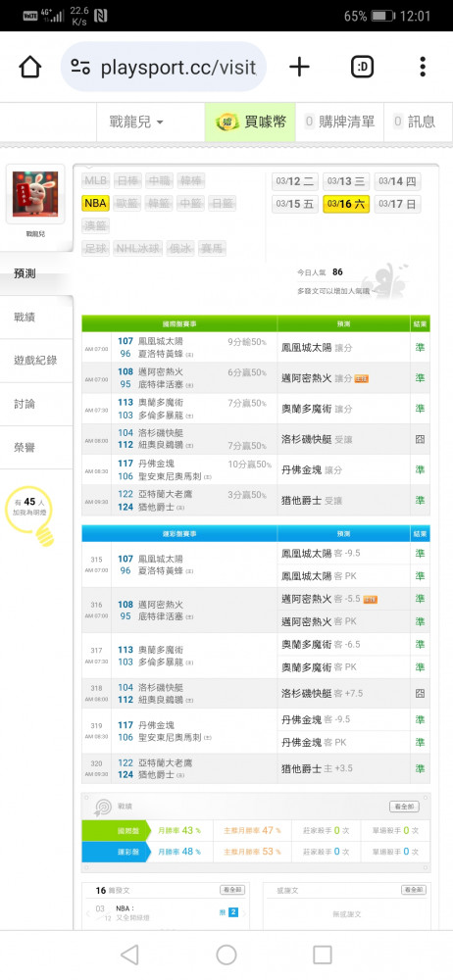Tap the browser home icon

click(30, 67)
